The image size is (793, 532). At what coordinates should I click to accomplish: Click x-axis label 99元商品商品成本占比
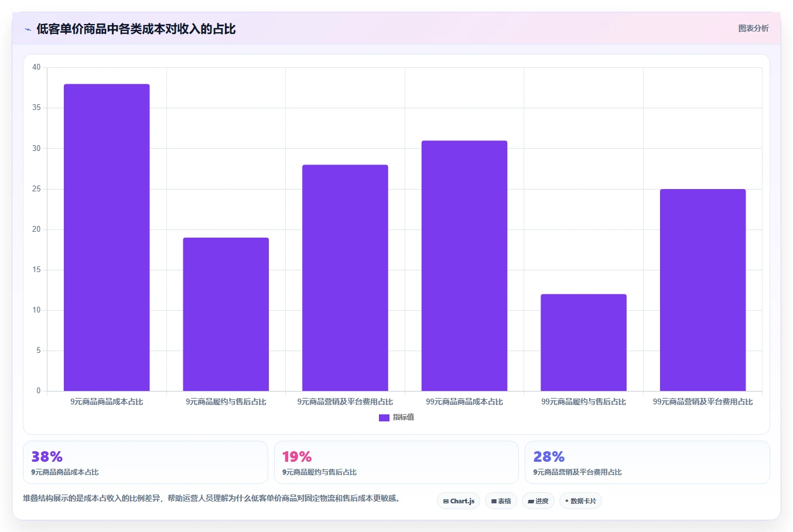point(464,402)
